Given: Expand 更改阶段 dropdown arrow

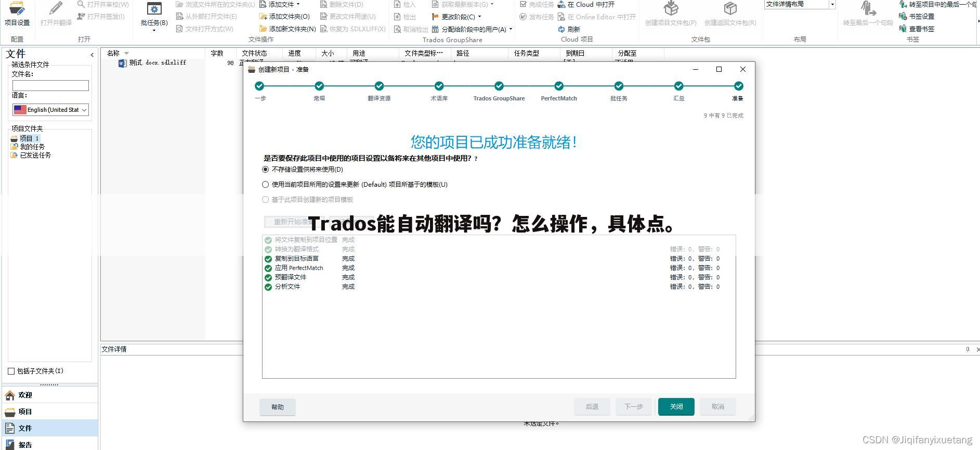Looking at the screenshot, I should pos(479,17).
